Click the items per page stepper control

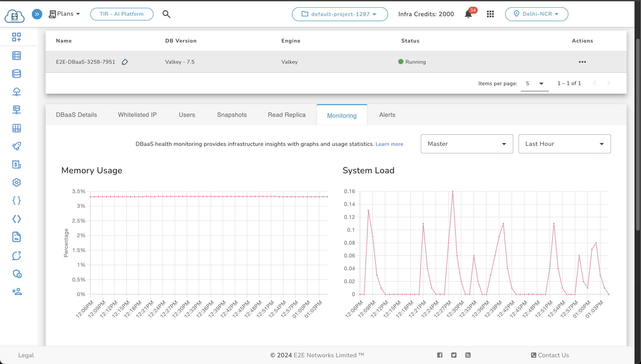pyautogui.click(x=534, y=84)
